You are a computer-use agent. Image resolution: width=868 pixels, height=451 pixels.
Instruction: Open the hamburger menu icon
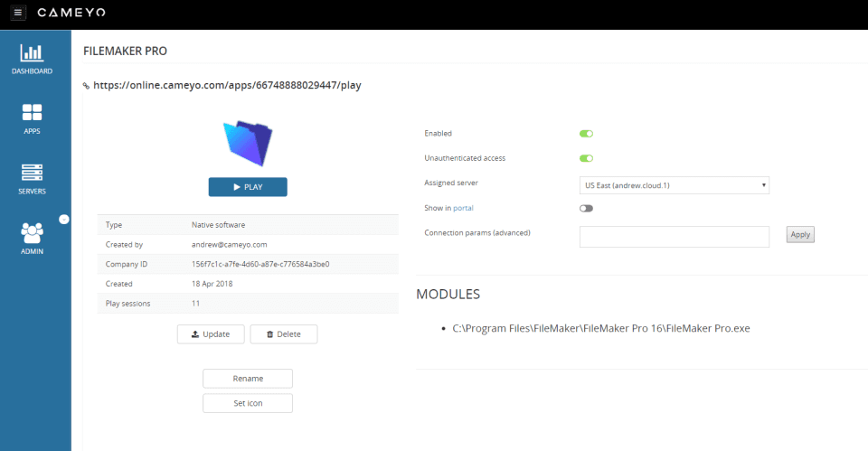tap(18, 12)
